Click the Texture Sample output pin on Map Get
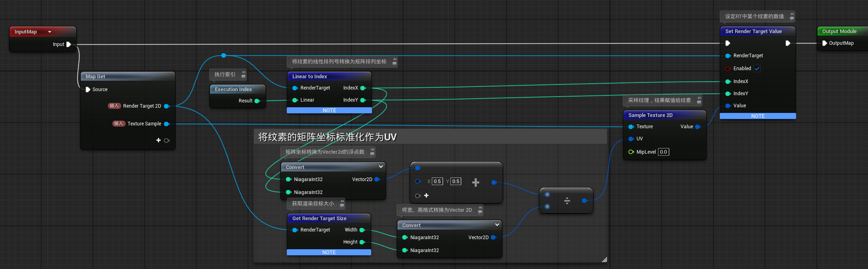 [x=166, y=124]
